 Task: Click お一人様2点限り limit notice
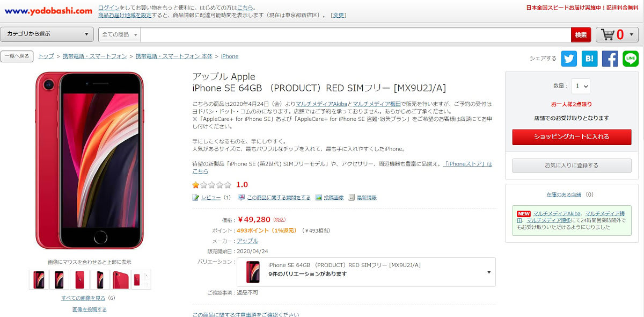(x=572, y=104)
